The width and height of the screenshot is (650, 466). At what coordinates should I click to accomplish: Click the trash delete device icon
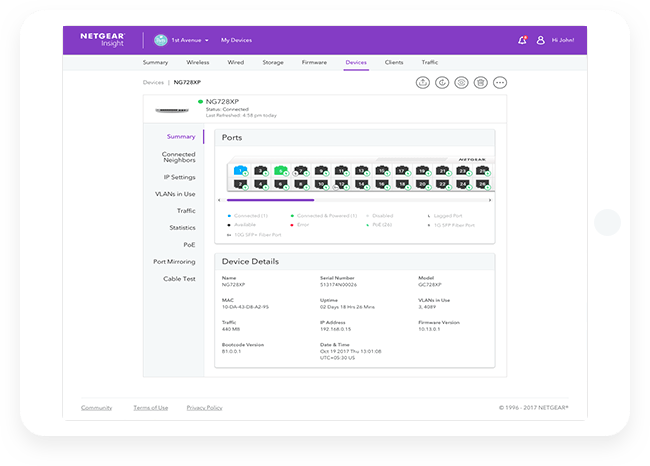point(480,83)
